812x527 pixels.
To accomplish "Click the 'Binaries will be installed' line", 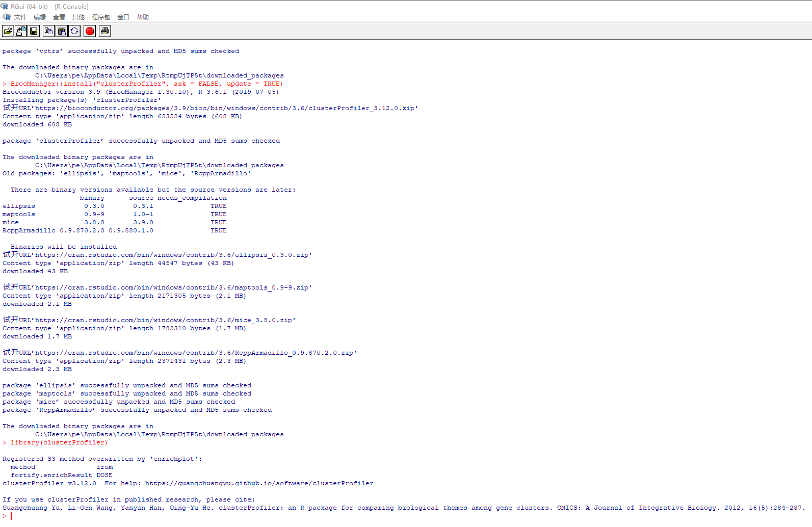I will tap(64, 247).
